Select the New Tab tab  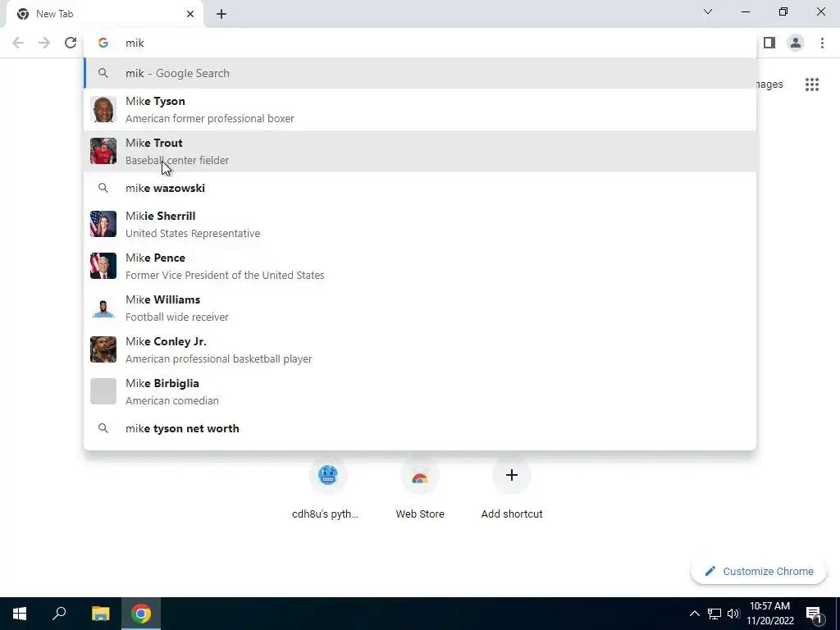pyautogui.click(x=104, y=14)
